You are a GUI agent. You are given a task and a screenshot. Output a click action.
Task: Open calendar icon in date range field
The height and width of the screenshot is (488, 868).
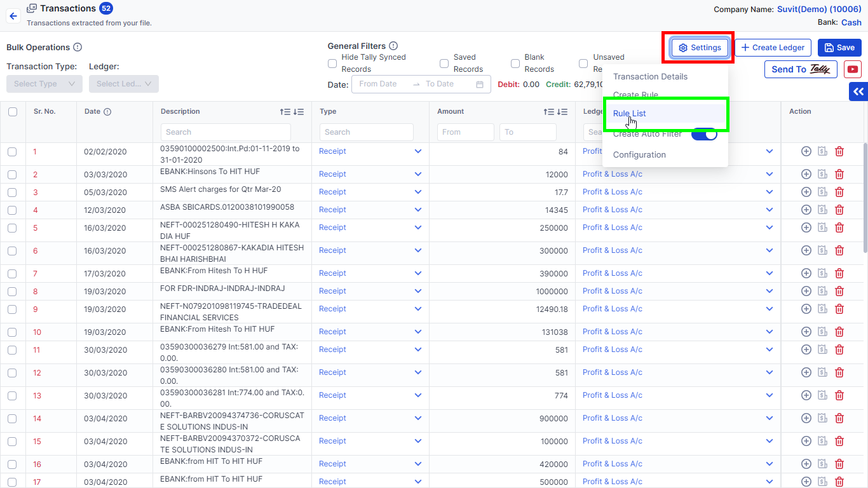click(480, 85)
